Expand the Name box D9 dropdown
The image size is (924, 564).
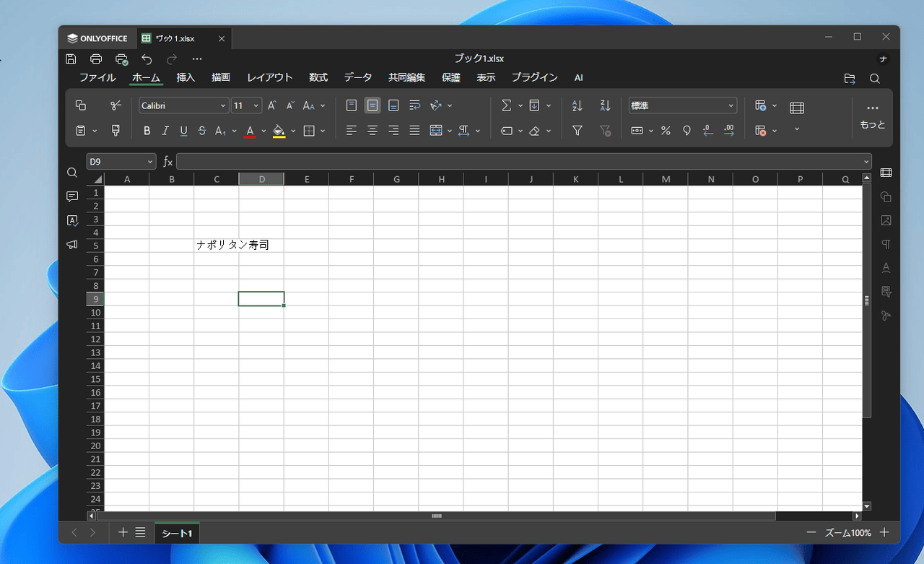pos(150,162)
